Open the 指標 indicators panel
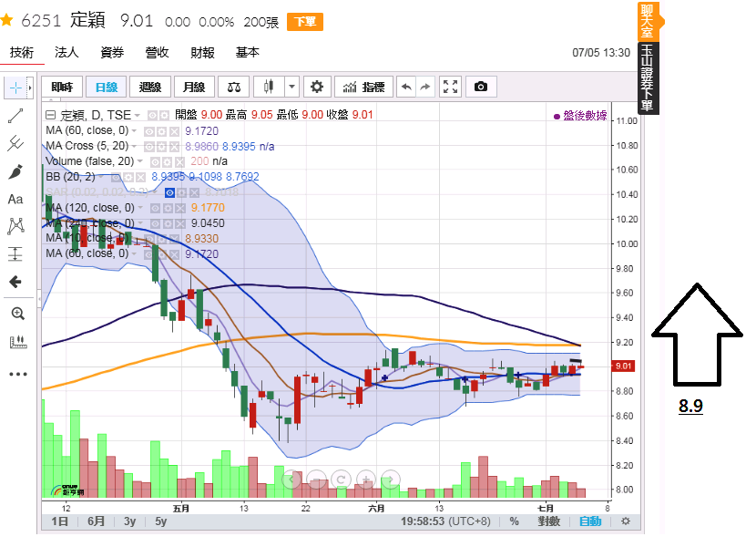This screenshot has height=547, width=756. tap(363, 88)
